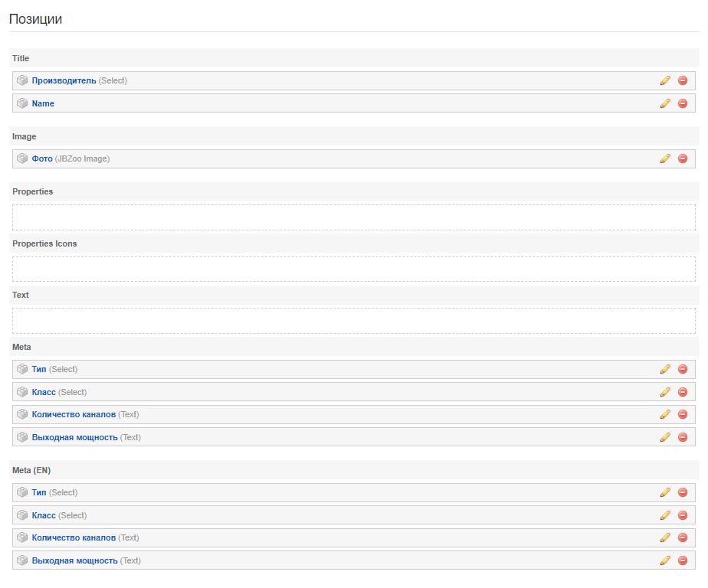Click Тип link under Meta (EN)
Viewport: 708px width, 588px height.
tap(39, 492)
